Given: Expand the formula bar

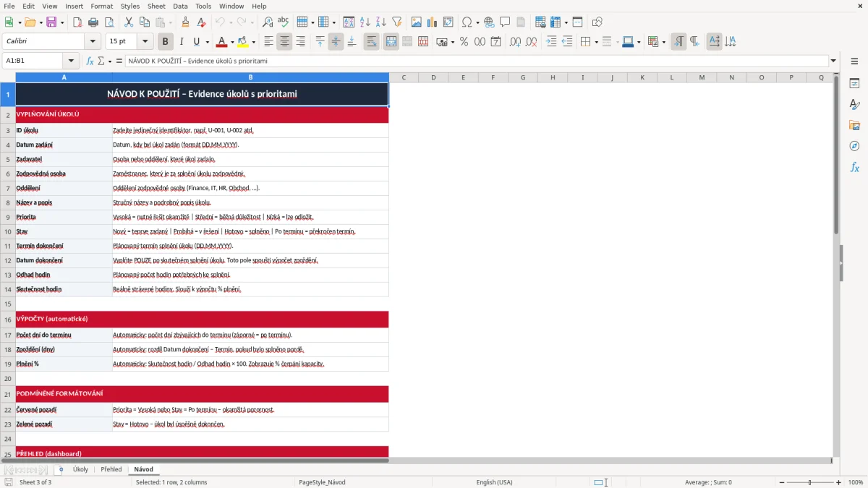Looking at the screenshot, I should pos(834,61).
